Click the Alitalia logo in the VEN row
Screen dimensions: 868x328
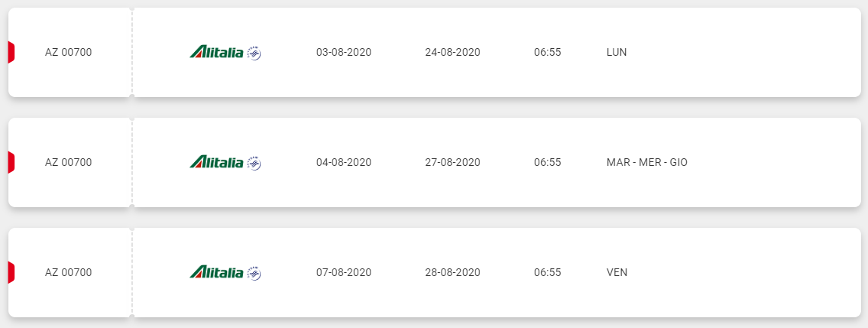tap(216, 272)
